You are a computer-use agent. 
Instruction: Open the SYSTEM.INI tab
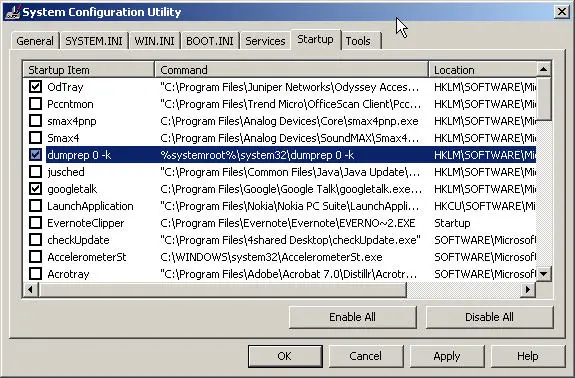point(94,41)
